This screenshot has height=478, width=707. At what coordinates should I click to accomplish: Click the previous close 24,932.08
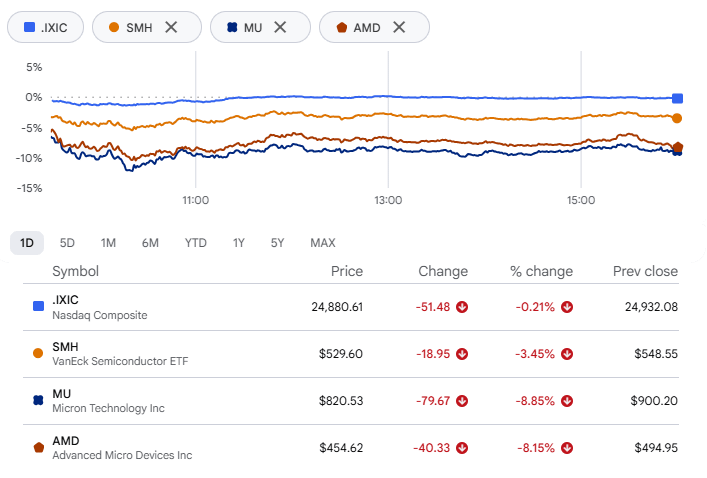651,307
